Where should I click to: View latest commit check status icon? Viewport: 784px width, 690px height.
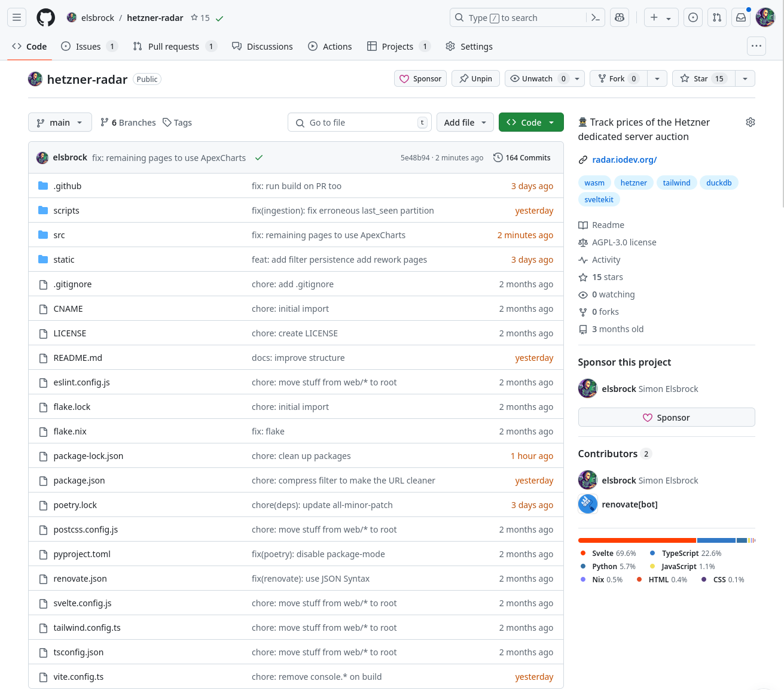[259, 157]
